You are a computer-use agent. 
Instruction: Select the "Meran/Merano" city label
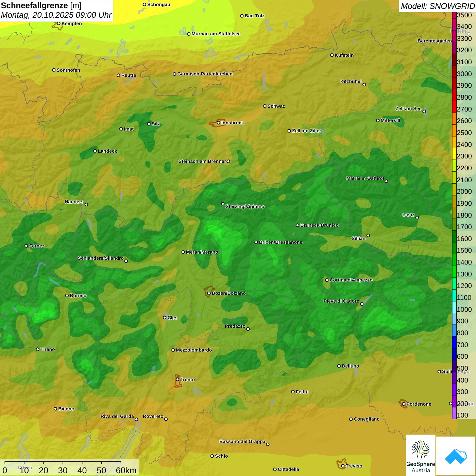[202, 252]
